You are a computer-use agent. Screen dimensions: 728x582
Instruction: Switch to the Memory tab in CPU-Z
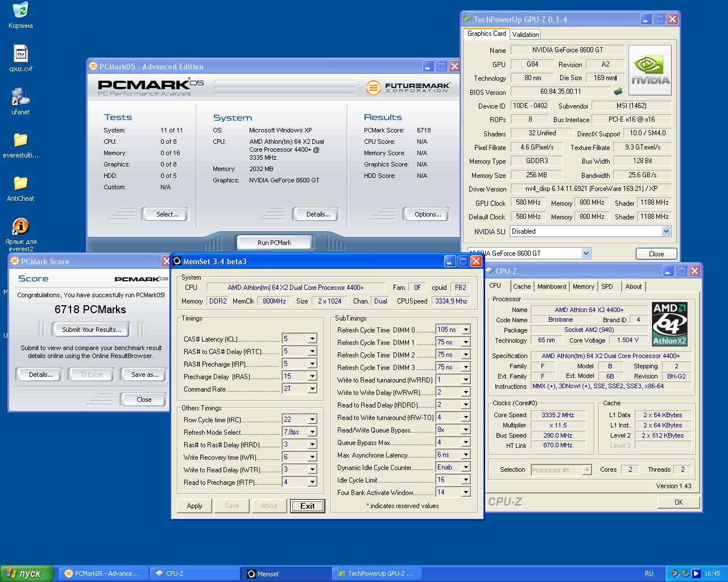pos(584,286)
